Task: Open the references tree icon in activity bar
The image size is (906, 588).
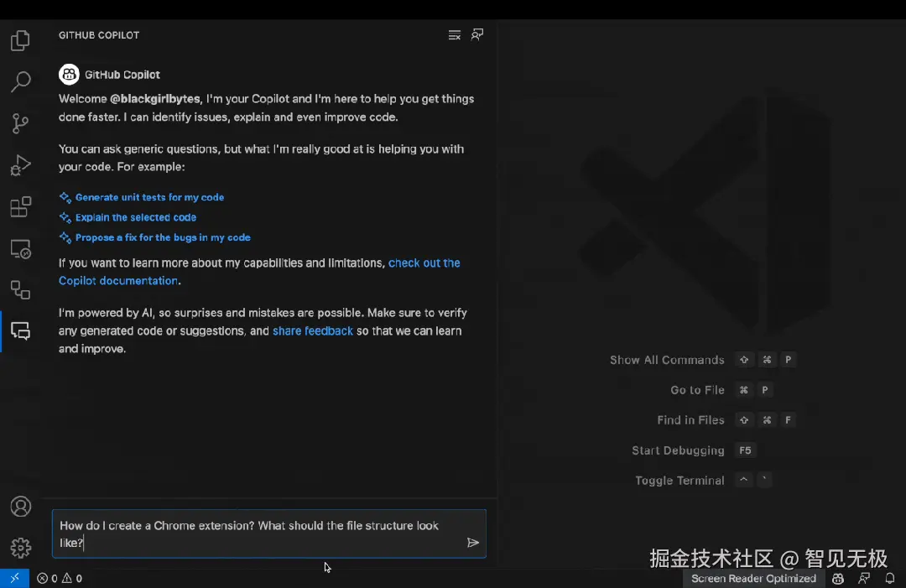Action: tap(20, 290)
